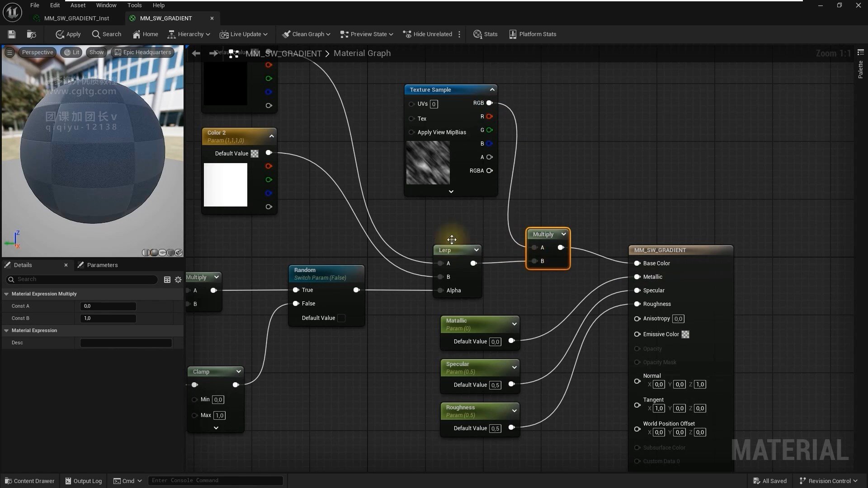Click the Color 2 Default Value swatch

[255, 154]
